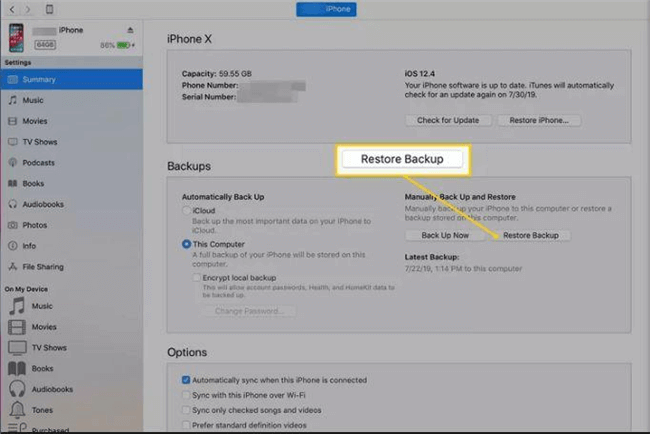The height and width of the screenshot is (434, 650).
Task: Click the Music icon under Settings
Action: tap(12, 100)
